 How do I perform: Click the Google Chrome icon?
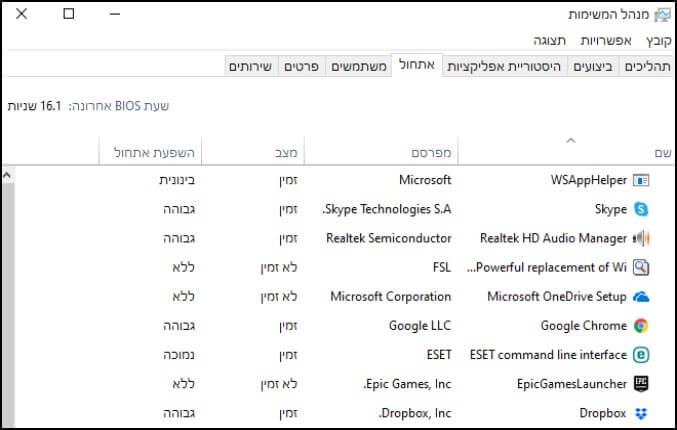pos(641,326)
